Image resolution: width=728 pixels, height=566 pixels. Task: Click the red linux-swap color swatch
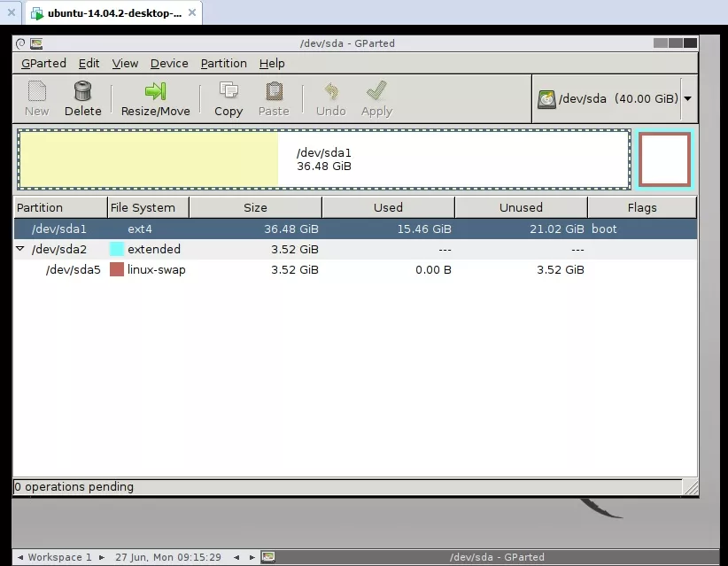coord(117,270)
